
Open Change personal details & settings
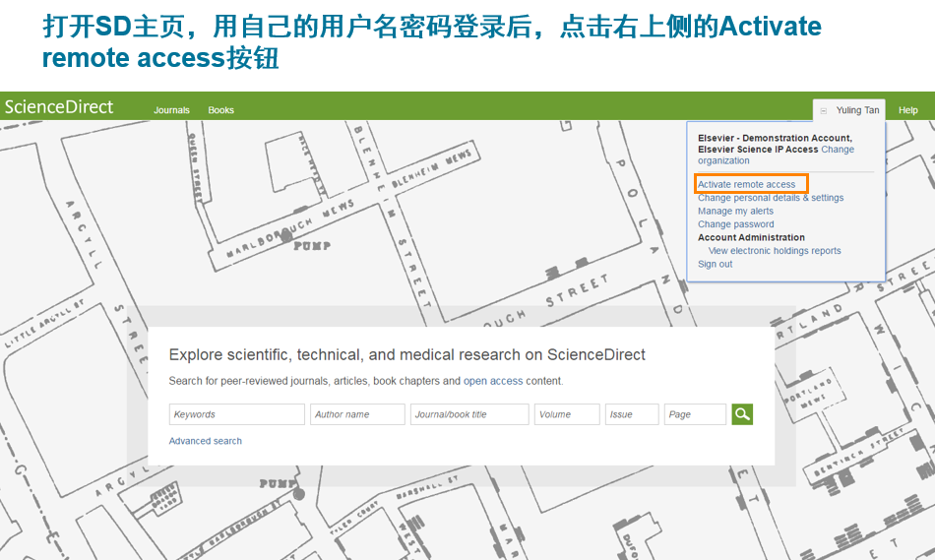tap(771, 198)
